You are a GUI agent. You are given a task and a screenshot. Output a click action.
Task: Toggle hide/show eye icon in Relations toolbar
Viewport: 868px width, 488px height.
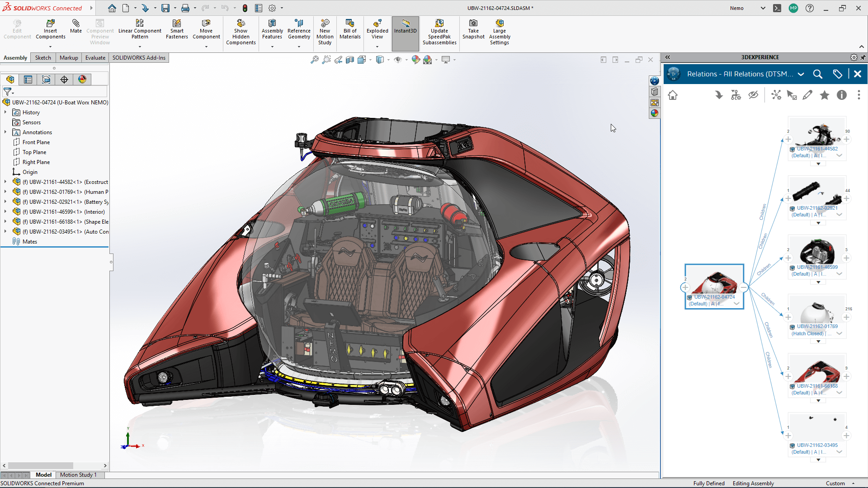point(753,95)
